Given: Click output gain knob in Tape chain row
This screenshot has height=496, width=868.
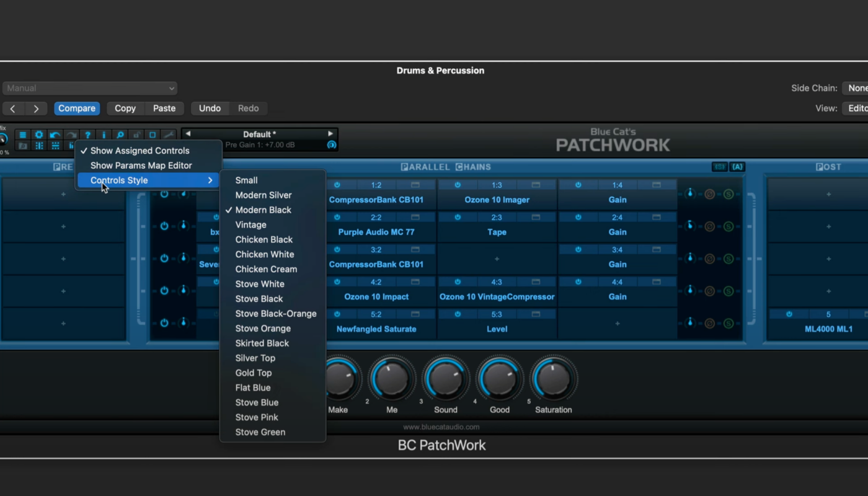Looking at the screenshot, I should [x=690, y=226].
